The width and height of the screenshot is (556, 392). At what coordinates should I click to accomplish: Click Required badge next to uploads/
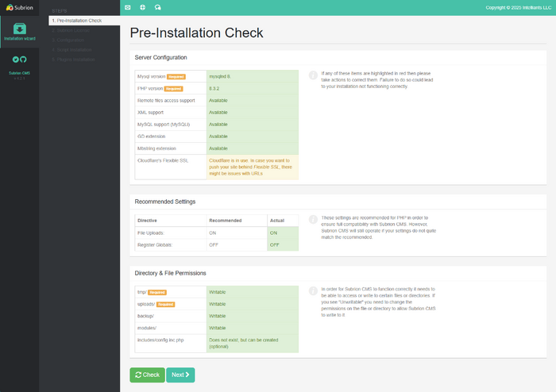point(165,305)
